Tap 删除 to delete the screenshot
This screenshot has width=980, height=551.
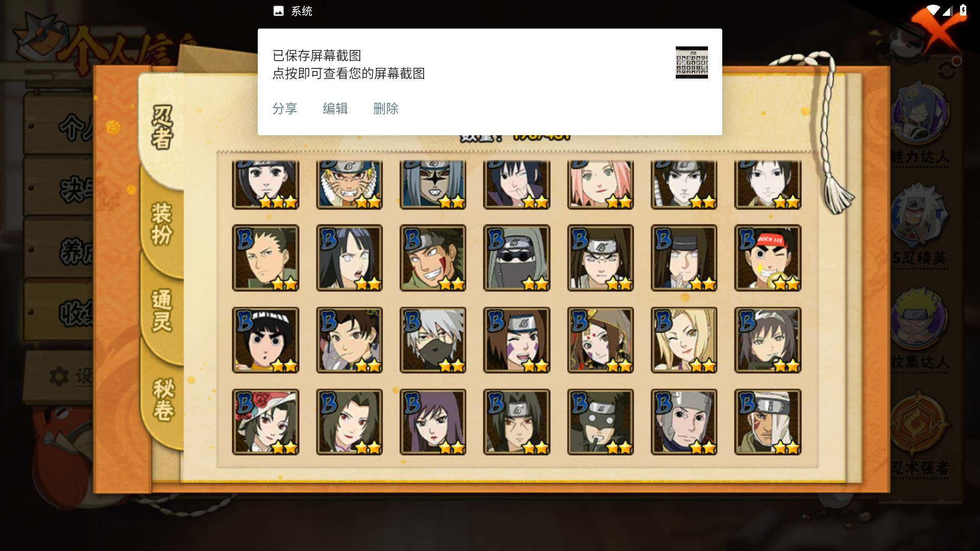(386, 109)
